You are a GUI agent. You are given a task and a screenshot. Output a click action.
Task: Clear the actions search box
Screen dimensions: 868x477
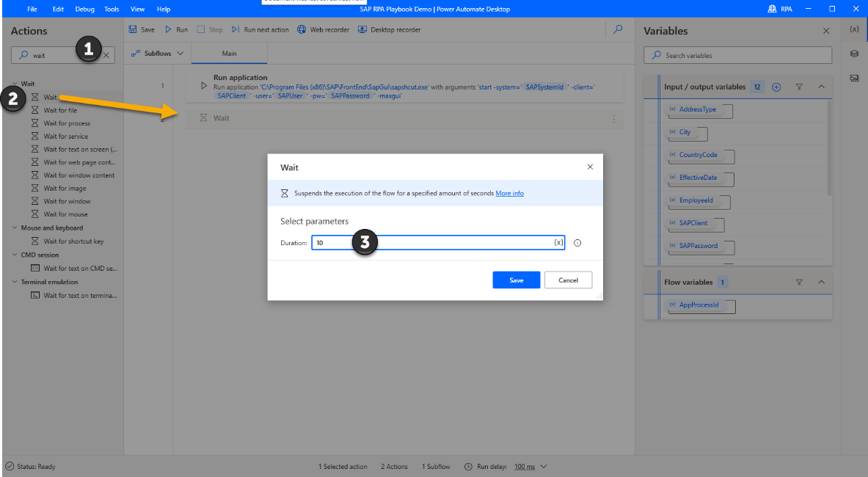[106, 55]
